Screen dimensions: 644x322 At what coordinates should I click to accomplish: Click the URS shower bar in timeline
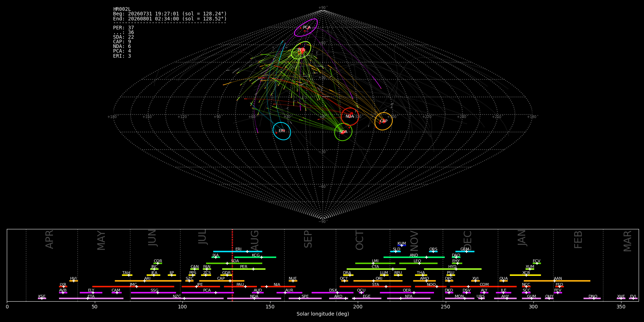pyautogui.click(x=481, y=298)
